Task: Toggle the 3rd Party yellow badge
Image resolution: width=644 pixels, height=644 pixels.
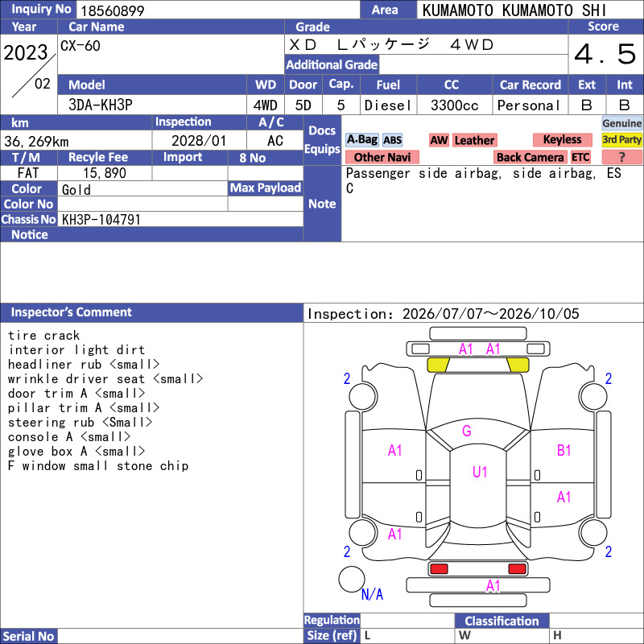Action: pos(621,139)
